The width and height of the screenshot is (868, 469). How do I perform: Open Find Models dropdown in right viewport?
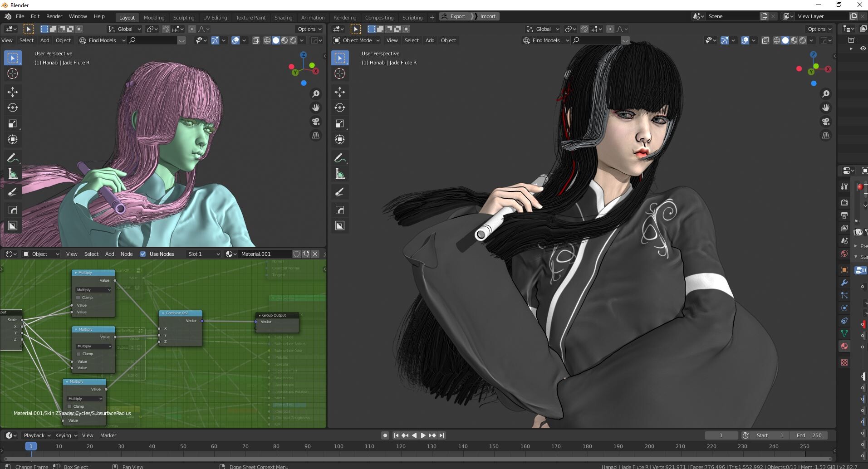(546, 40)
